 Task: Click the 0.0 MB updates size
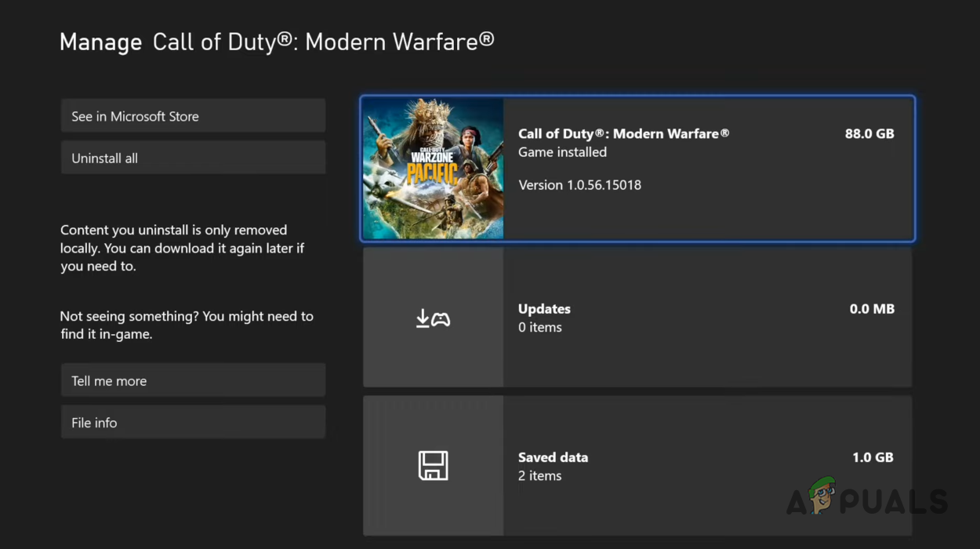pos(872,309)
